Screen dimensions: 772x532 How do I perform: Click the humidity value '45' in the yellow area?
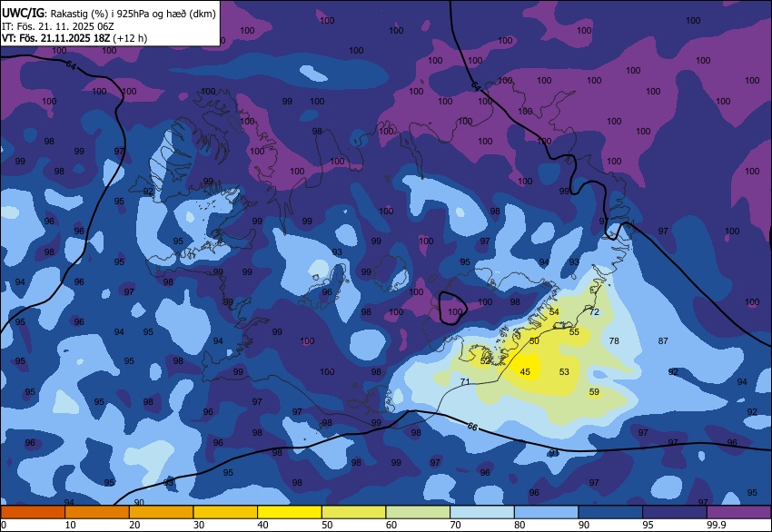coord(525,371)
